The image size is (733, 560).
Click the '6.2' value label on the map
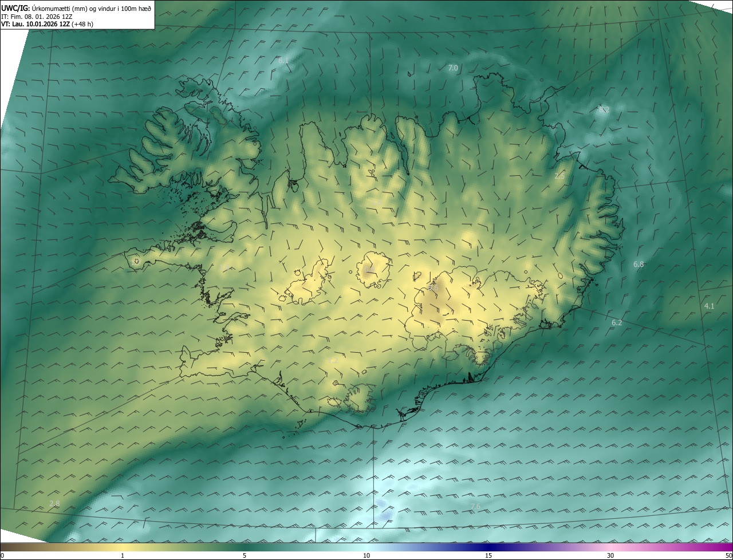(x=617, y=323)
